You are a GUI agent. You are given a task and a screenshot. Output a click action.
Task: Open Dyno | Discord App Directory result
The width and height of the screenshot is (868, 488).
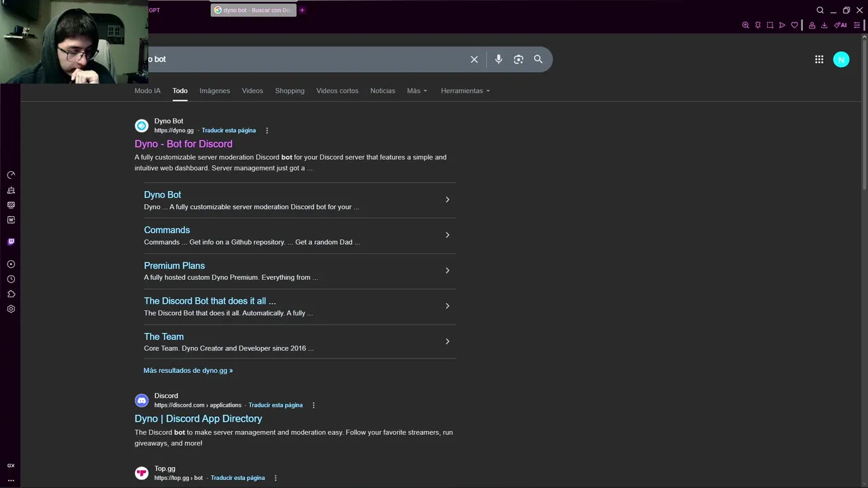tap(198, 419)
